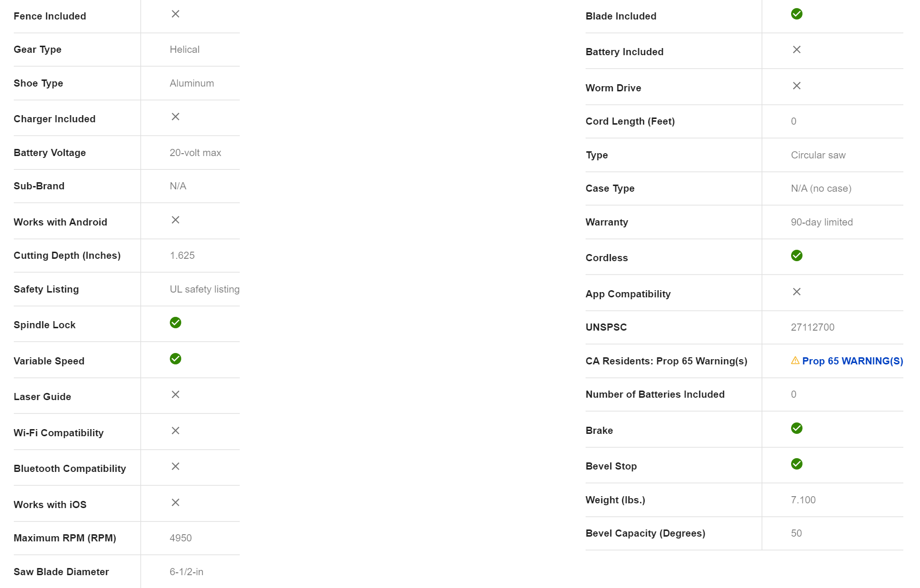Click the X mark for Laser Guide
The image size is (920, 588).
176,395
